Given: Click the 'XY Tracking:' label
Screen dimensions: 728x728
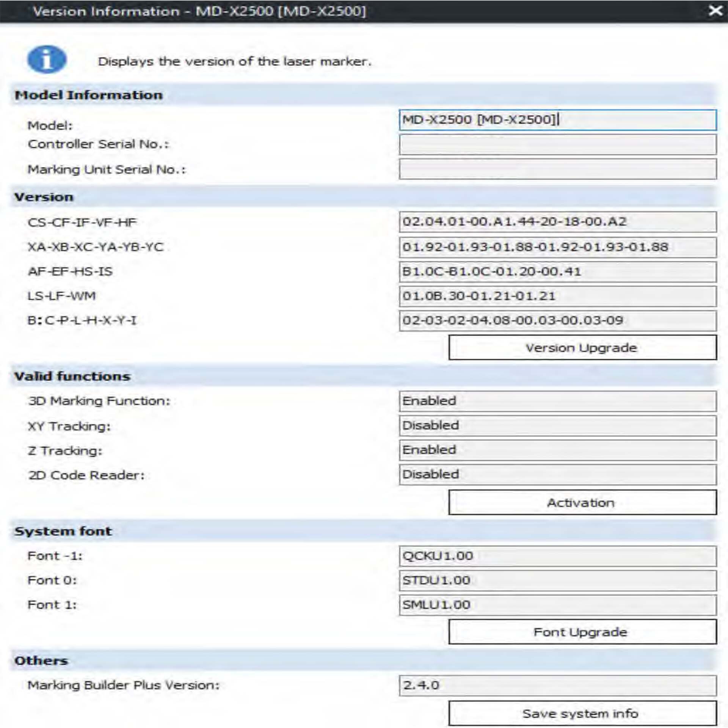Looking at the screenshot, I should click(69, 426).
